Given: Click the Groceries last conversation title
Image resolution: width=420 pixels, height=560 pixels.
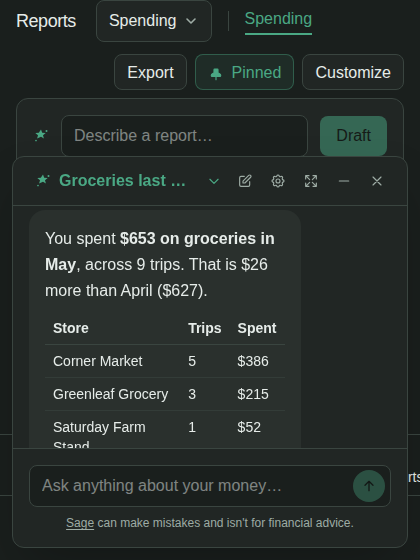Looking at the screenshot, I should 122,181.
